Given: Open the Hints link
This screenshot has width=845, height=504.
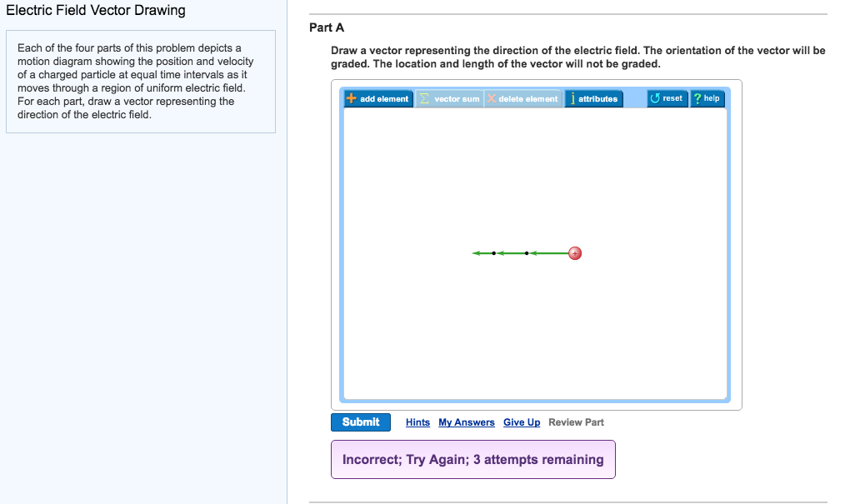Looking at the screenshot, I should (417, 422).
